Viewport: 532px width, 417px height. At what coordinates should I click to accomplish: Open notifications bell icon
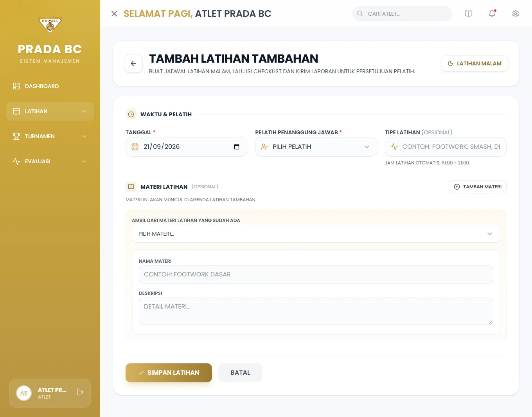(x=492, y=14)
